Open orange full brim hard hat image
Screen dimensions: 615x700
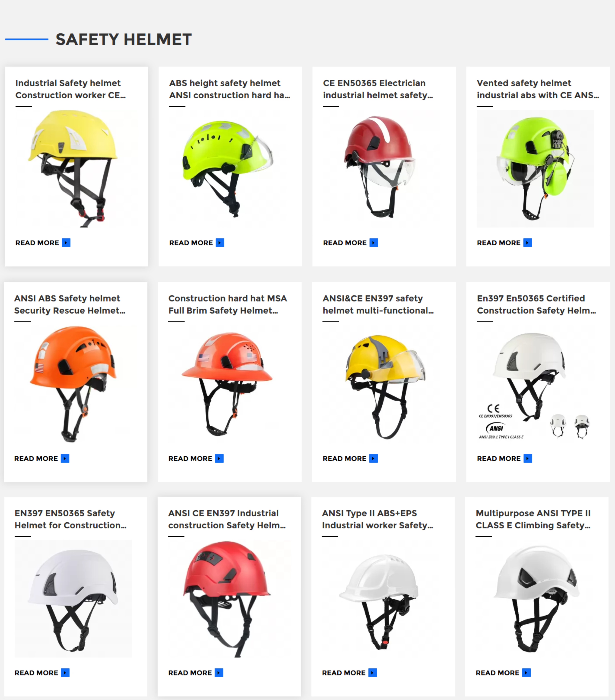point(227,384)
